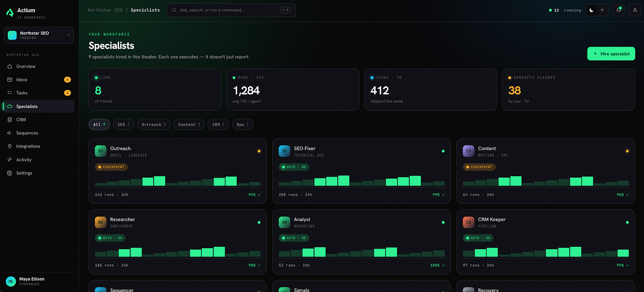Open Integrations via the plug icon
This screenshot has height=292, width=644.
tap(10, 146)
